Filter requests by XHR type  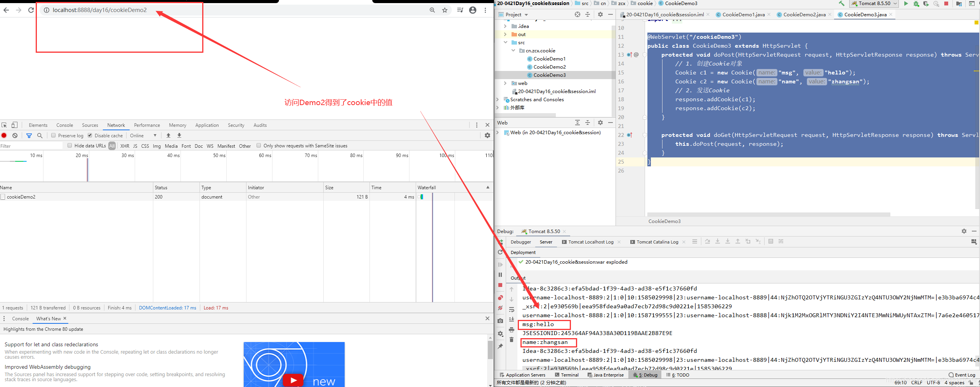point(125,146)
